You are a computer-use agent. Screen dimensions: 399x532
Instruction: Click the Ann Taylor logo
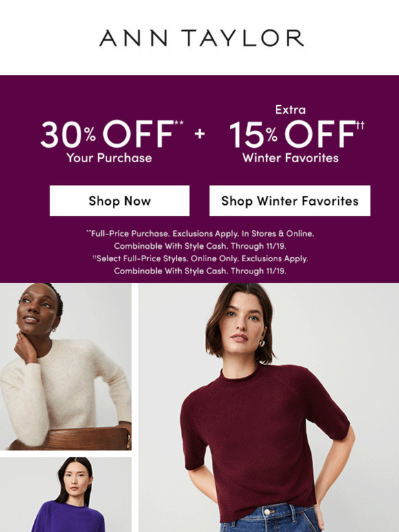[202, 38]
